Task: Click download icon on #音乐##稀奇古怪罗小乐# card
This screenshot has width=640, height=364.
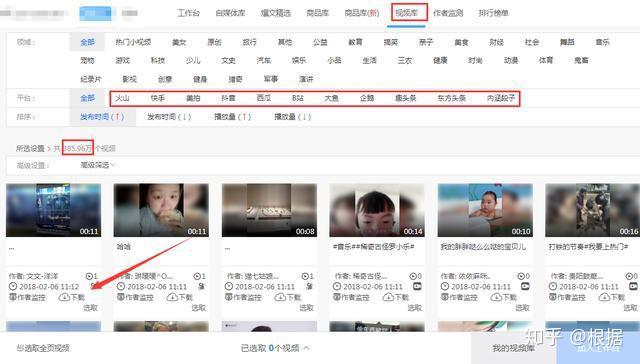Action: click(388, 297)
